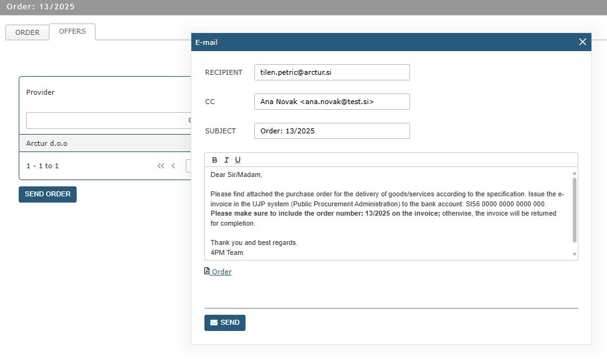Go to the previous page of providers
The width and height of the screenshot is (607, 364).
pyautogui.click(x=173, y=166)
